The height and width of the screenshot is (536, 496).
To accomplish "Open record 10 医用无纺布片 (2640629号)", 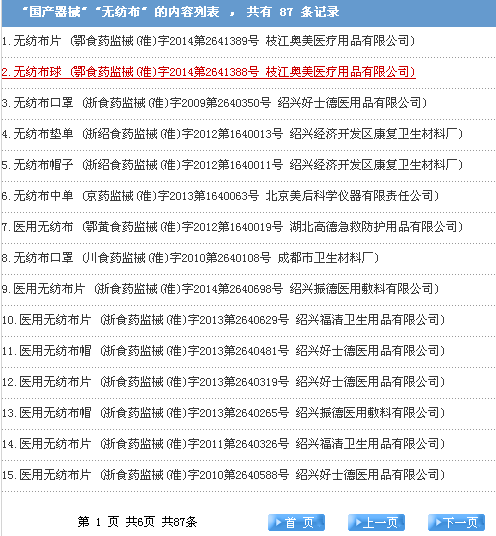I will click(223, 320).
